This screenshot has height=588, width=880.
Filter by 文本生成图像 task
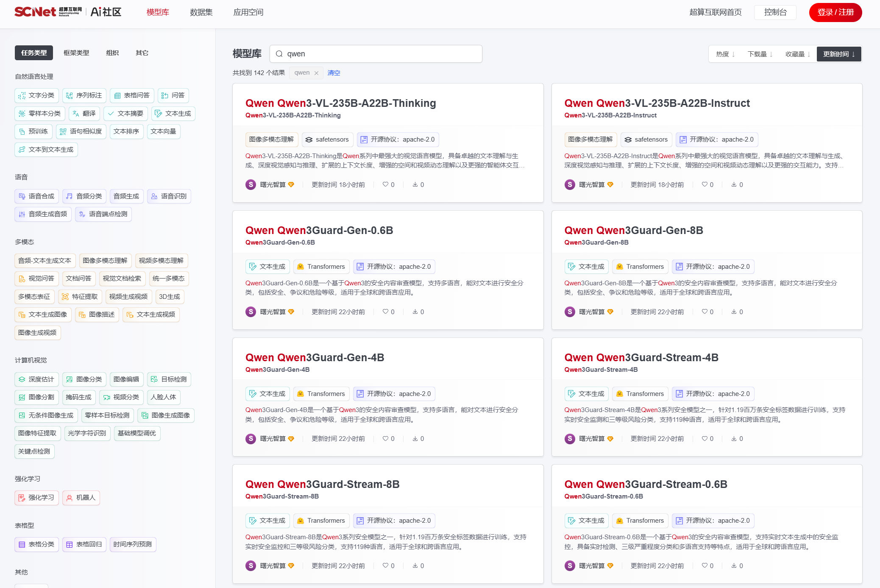[43, 315]
